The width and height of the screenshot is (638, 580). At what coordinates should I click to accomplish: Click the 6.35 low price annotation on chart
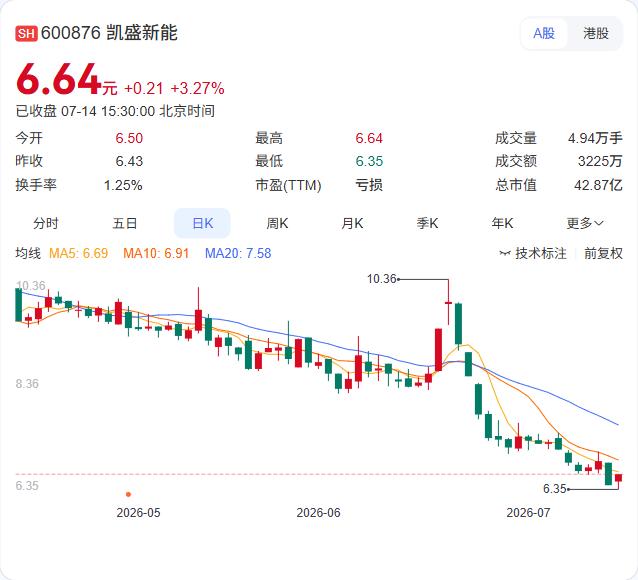click(x=555, y=488)
